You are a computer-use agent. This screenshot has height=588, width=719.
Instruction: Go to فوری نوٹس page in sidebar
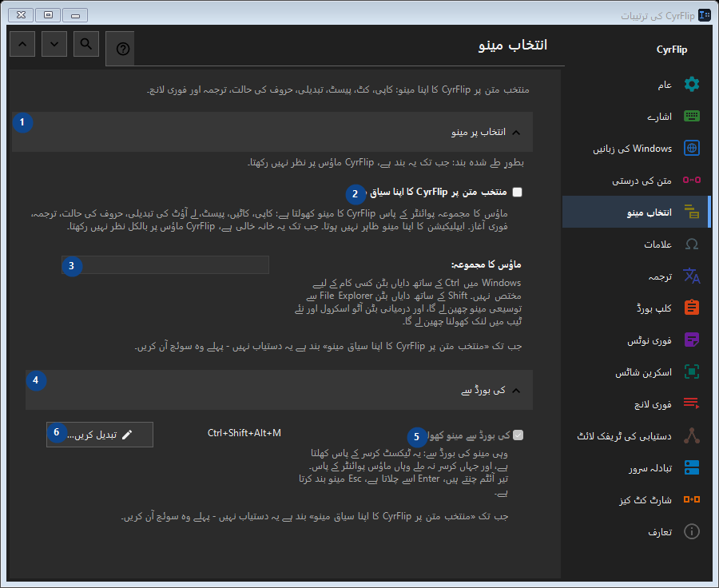[x=636, y=340]
